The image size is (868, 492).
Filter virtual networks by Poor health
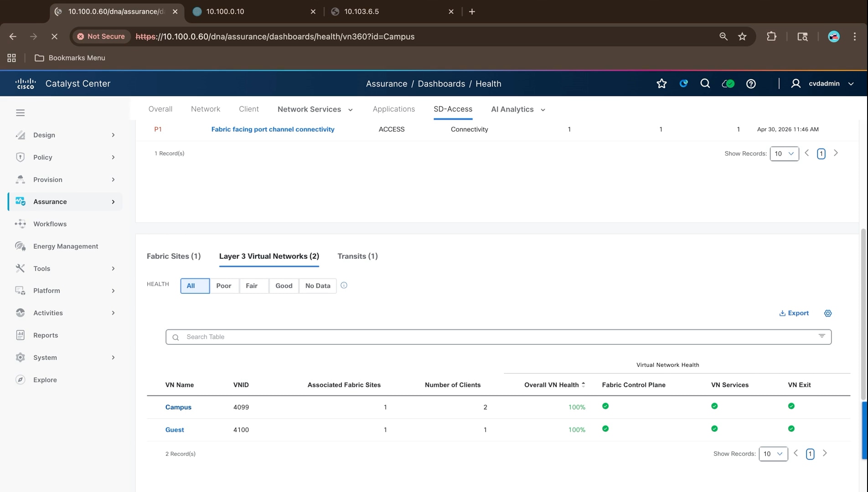point(224,286)
